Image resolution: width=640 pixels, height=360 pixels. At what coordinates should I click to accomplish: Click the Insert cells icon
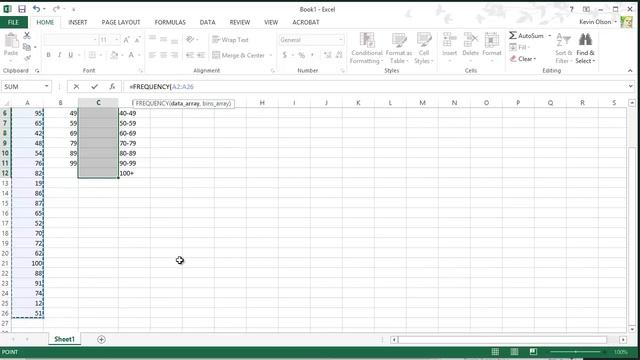pos(449,40)
